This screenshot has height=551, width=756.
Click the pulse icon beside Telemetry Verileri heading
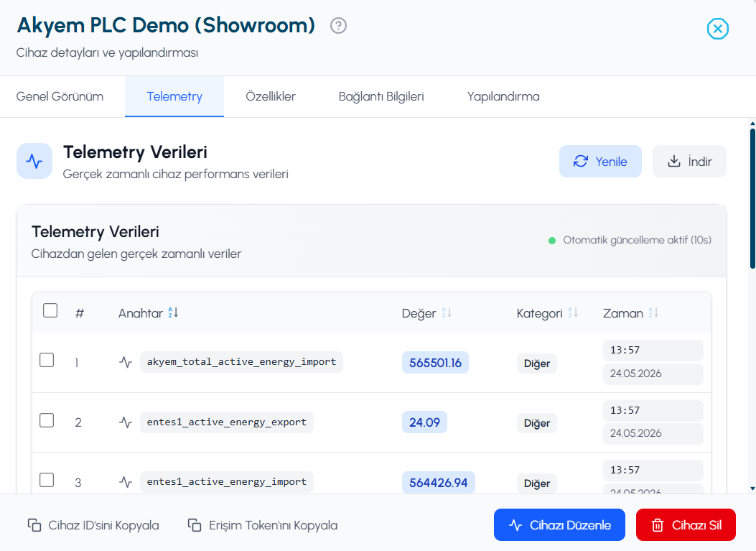(x=34, y=161)
